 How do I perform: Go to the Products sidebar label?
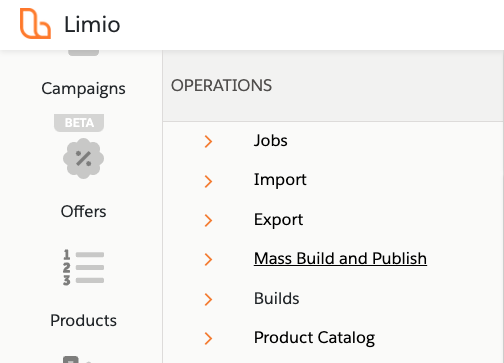pos(83,320)
